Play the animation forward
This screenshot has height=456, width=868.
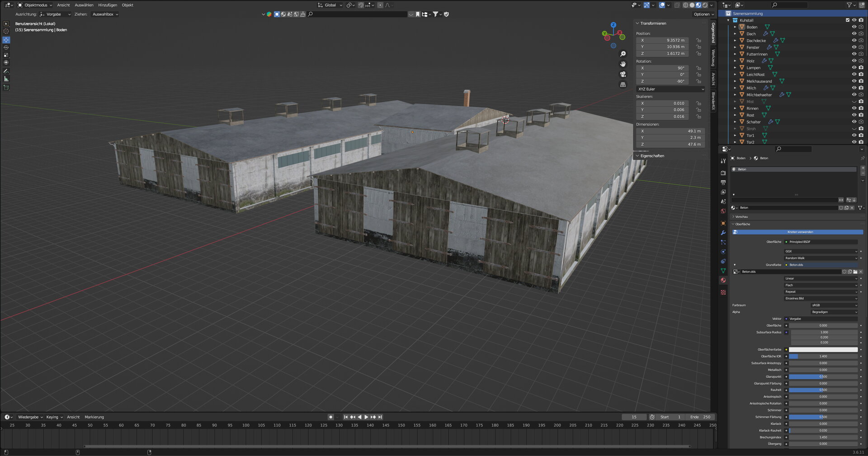366,417
